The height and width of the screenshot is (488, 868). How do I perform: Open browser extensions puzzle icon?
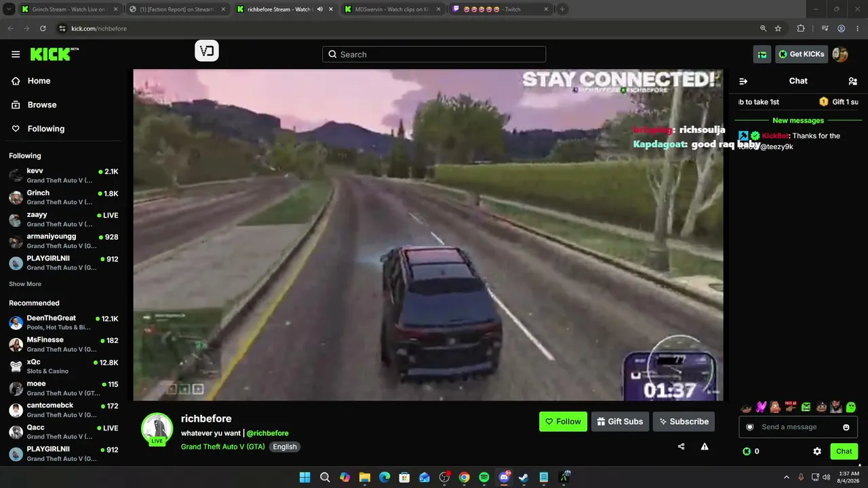[801, 28]
